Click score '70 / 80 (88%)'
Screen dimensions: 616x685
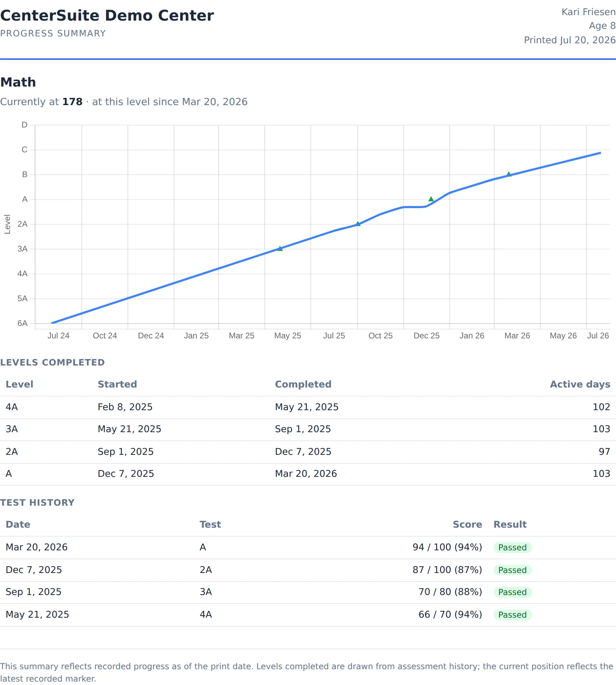click(x=450, y=592)
